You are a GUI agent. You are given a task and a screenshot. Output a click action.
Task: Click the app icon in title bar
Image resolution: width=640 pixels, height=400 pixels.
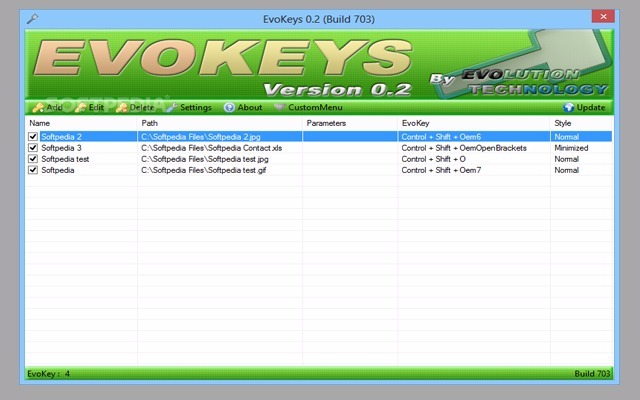[33, 19]
